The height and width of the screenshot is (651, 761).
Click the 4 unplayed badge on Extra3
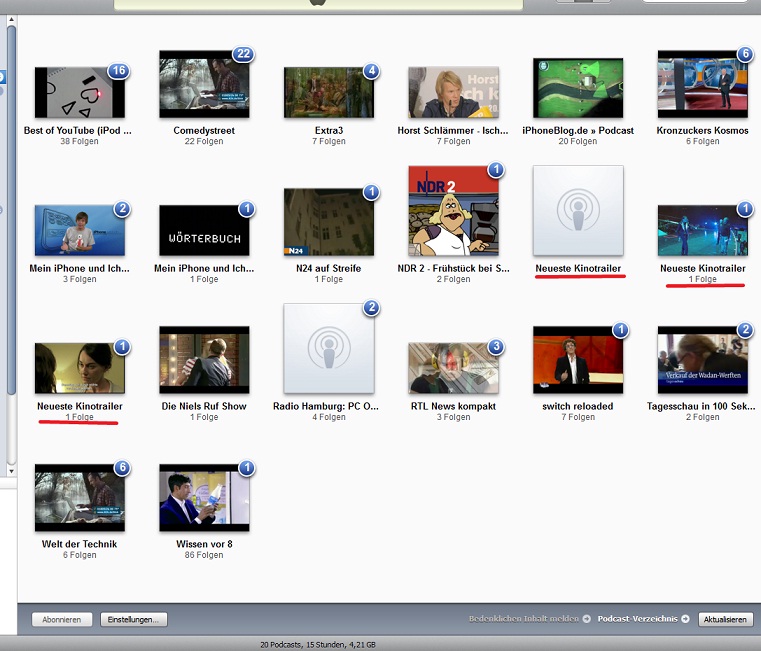371,71
